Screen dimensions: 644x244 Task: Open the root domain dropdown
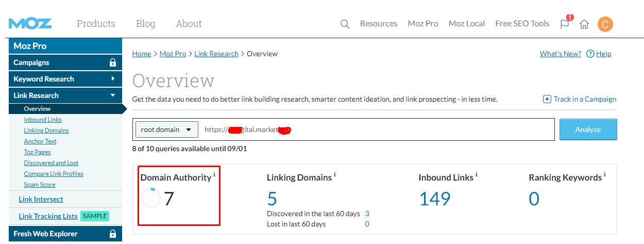click(167, 129)
